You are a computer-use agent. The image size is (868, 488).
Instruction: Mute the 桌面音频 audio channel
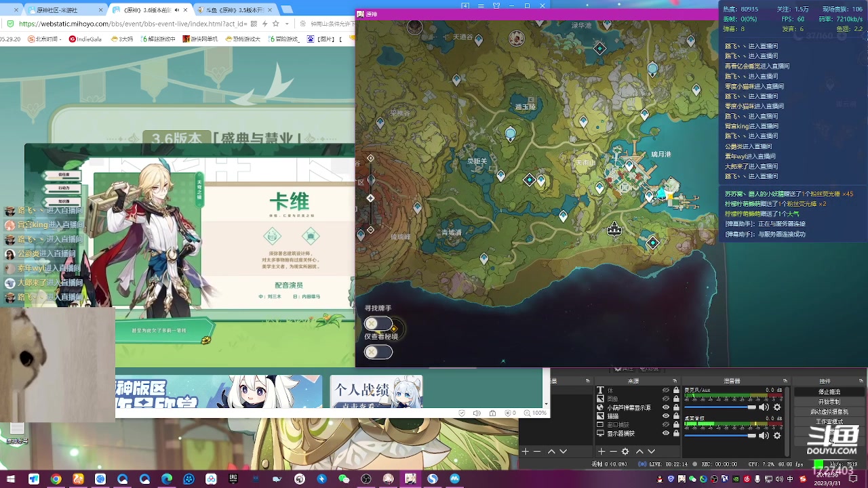click(764, 435)
